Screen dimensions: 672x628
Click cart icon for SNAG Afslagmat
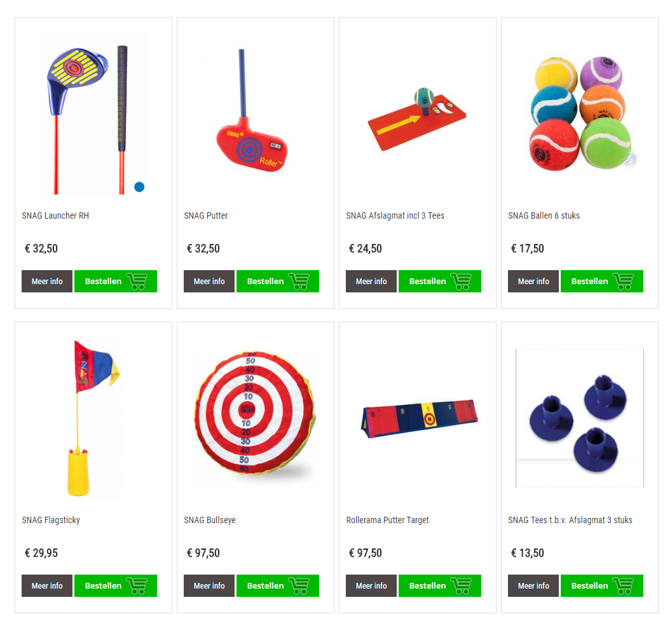pyautogui.click(x=461, y=282)
